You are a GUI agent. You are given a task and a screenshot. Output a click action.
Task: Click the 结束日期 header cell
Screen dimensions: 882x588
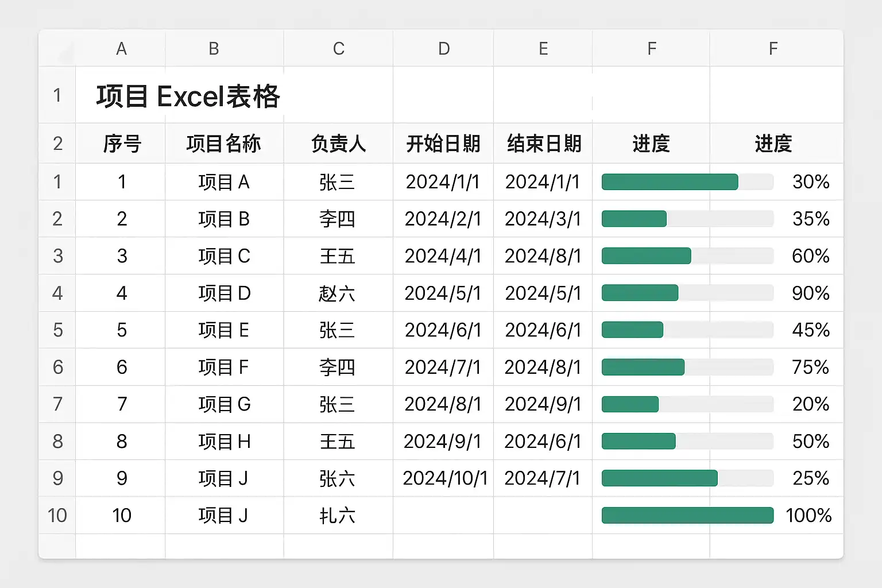(543, 144)
